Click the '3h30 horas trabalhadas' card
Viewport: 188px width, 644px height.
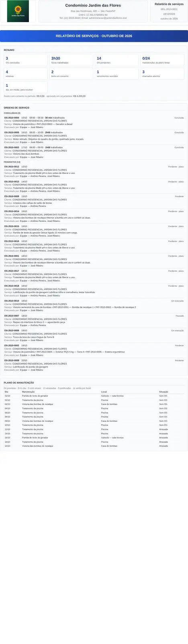(x=71, y=60)
